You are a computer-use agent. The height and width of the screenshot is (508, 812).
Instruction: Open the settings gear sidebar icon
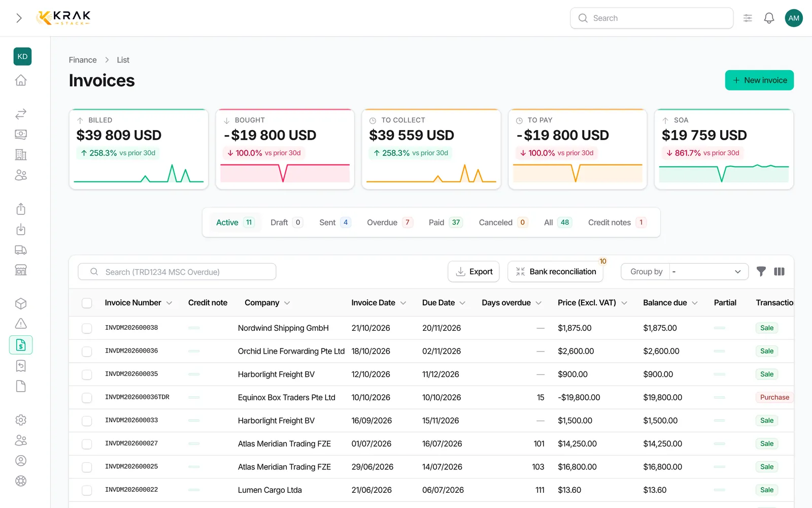[21, 420]
